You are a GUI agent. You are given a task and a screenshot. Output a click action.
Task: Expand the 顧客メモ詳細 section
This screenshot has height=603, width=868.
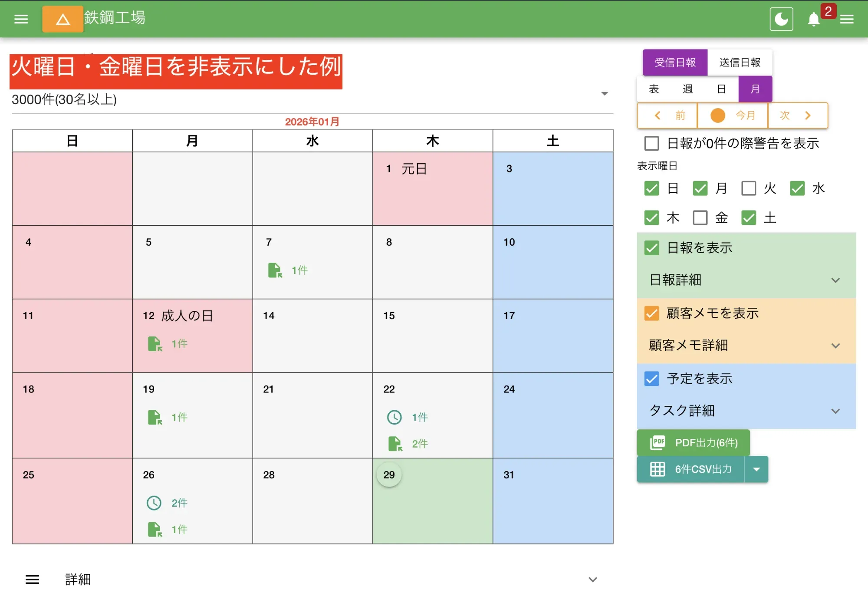point(835,346)
